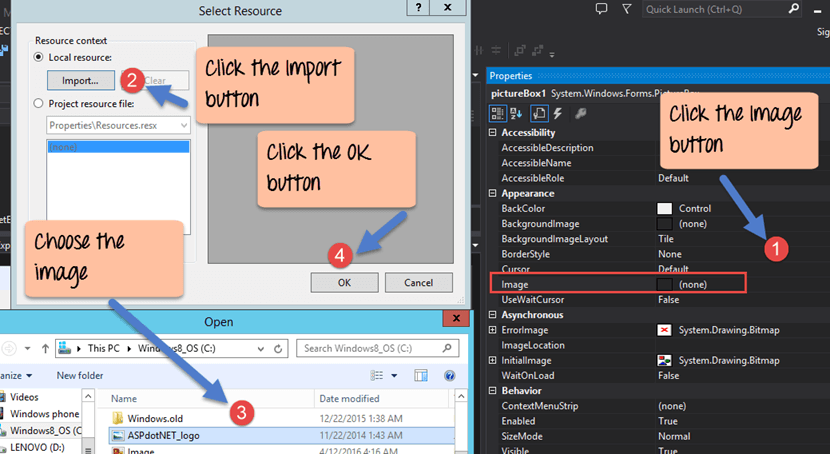Click the Categorized view icon in Properties
This screenshot has width=830, height=454.
point(499,113)
